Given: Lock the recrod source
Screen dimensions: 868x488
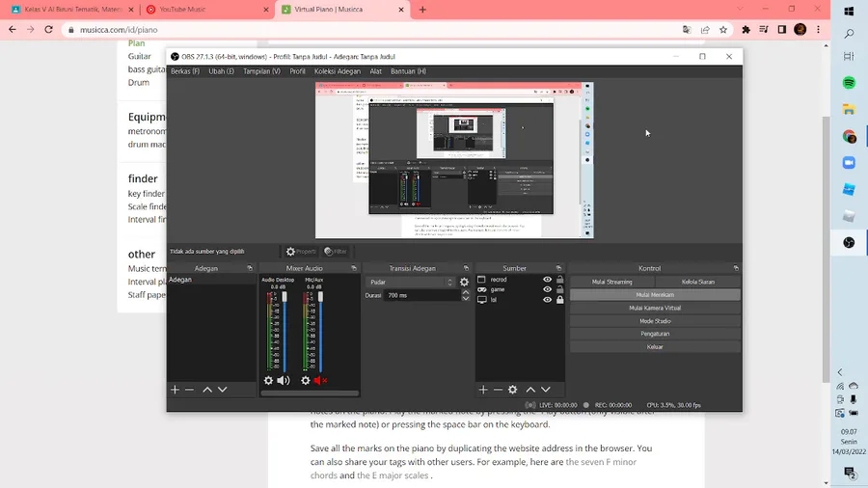Looking at the screenshot, I should click(x=559, y=280).
